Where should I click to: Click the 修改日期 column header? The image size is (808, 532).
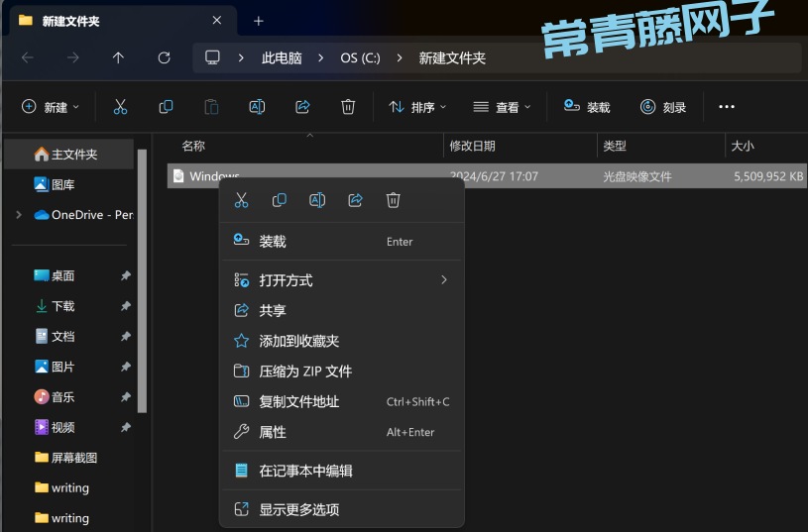click(x=473, y=146)
